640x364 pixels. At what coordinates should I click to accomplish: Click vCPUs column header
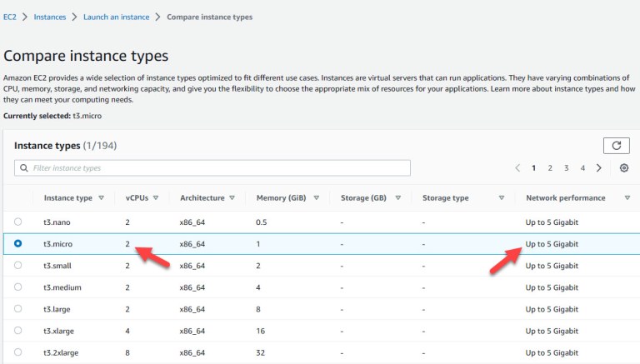point(137,198)
